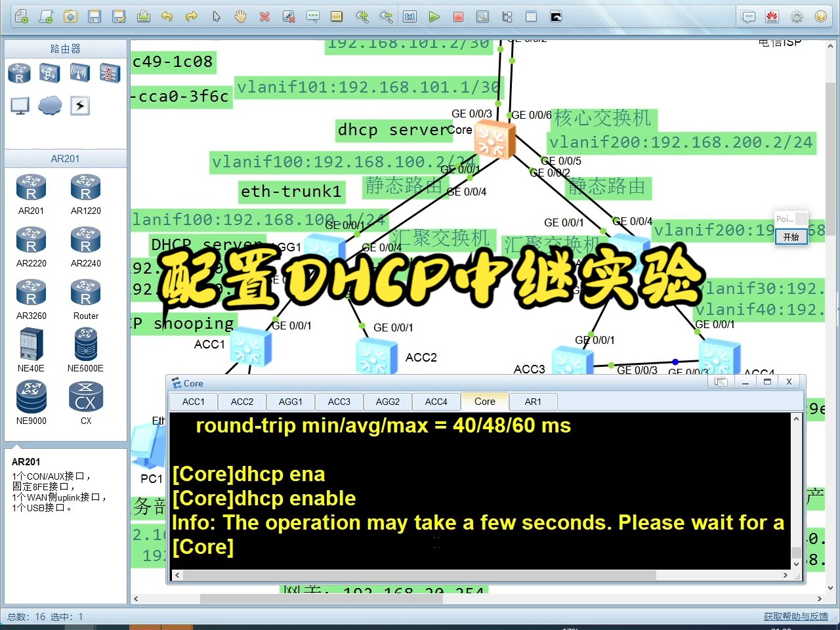Click the New Test Topology icon
840x630 pixels.
tap(45, 16)
